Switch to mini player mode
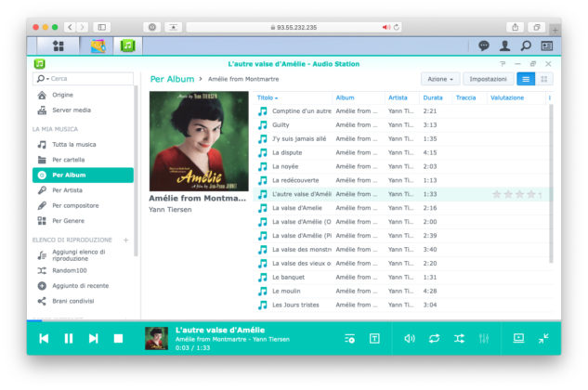The image size is (588, 390). coord(543,338)
